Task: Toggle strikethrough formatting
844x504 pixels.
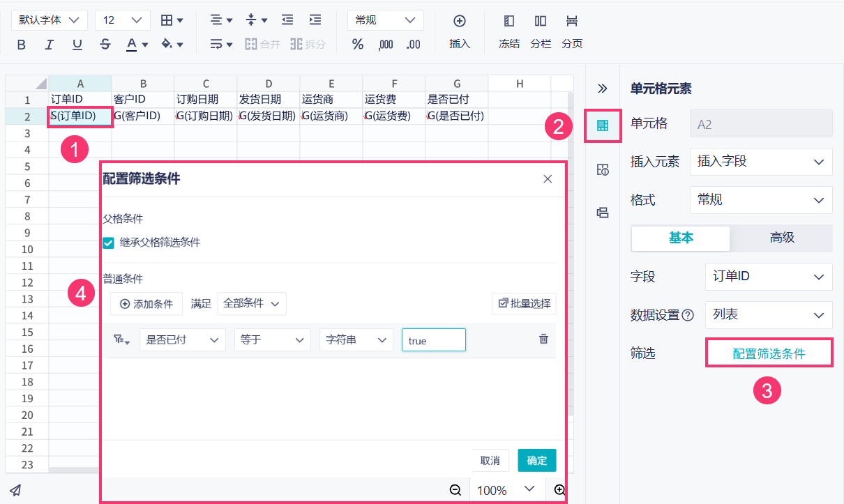Action: (105, 45)
